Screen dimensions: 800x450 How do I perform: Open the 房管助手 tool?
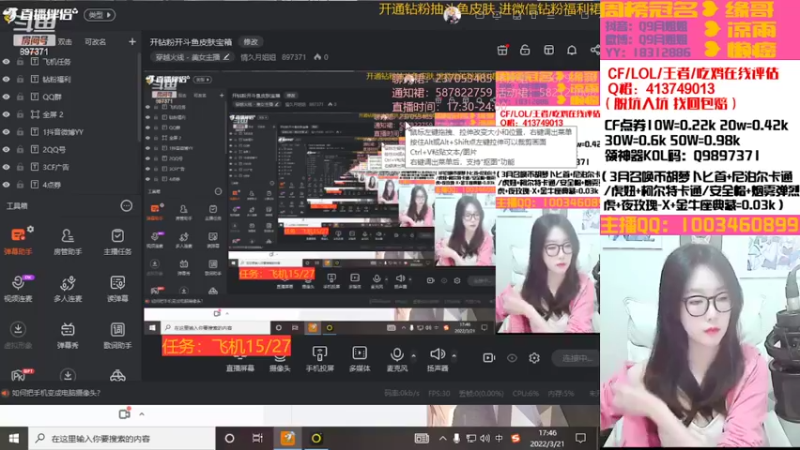tap(67, 241)
